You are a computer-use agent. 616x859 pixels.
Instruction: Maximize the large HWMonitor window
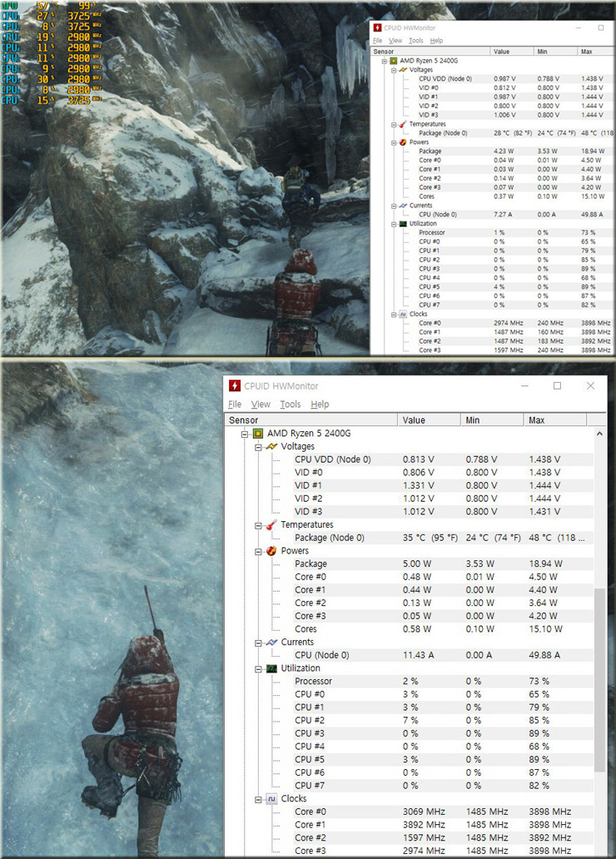tap(558, 385)
